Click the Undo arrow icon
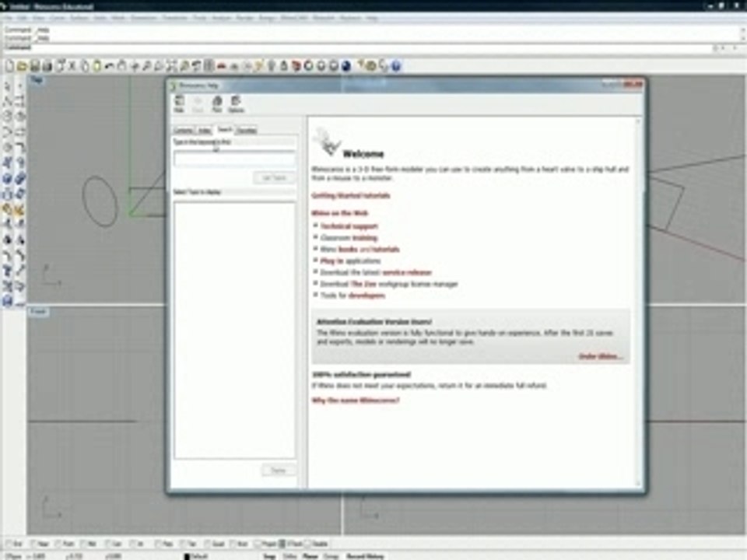 tap(109, 65)
